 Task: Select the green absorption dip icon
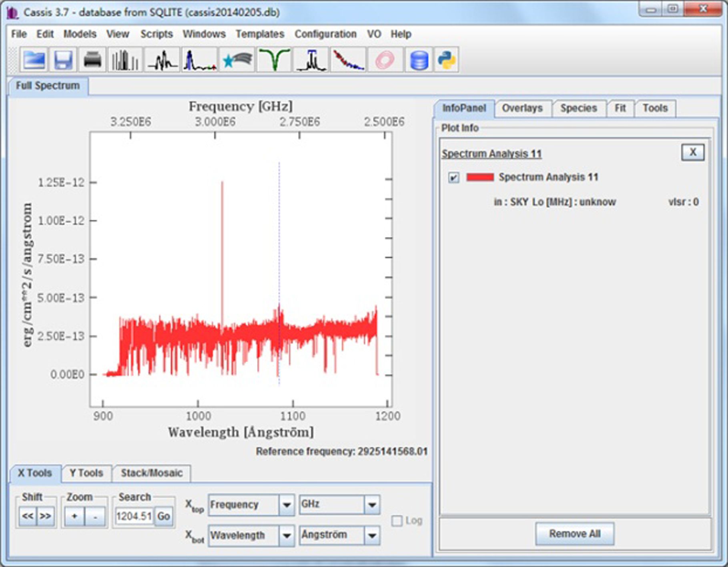275,60
